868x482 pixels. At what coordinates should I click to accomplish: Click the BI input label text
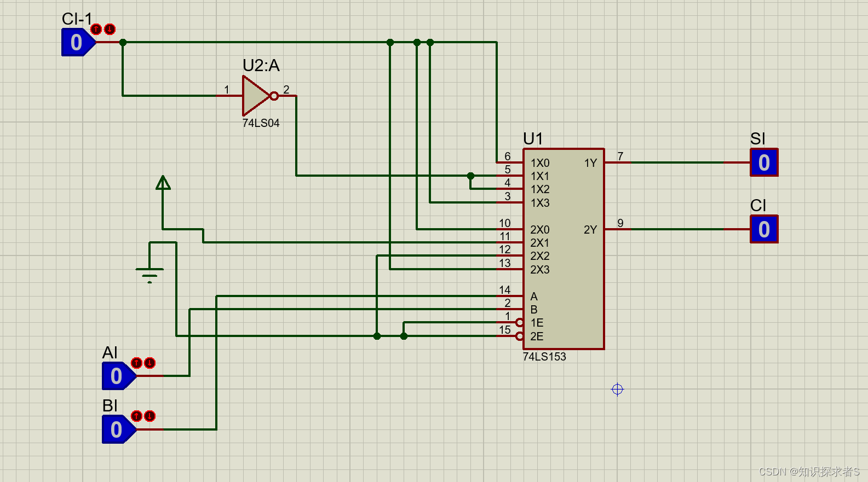tap(110, 406)
